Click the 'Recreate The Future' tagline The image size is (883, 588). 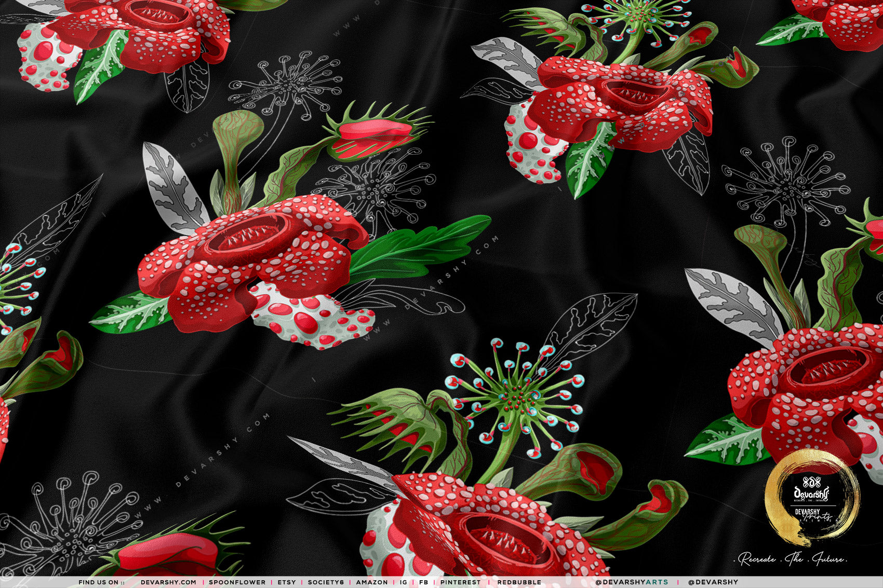pos(793,559)
